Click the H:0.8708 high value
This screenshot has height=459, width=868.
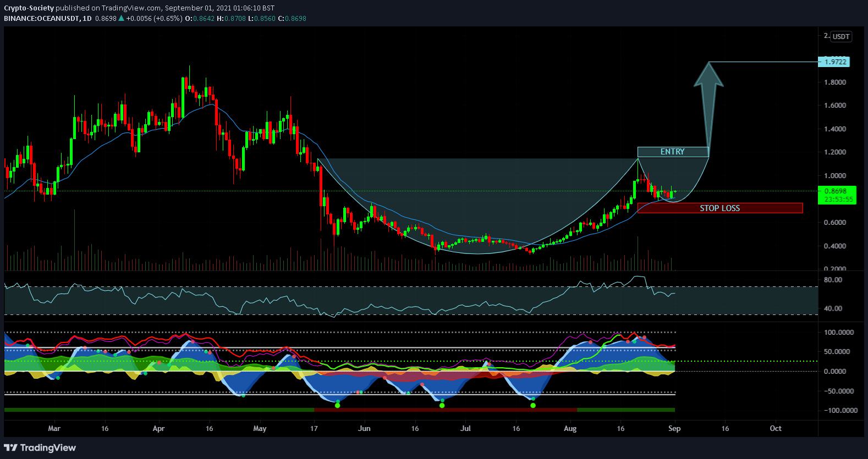point(232,18)
